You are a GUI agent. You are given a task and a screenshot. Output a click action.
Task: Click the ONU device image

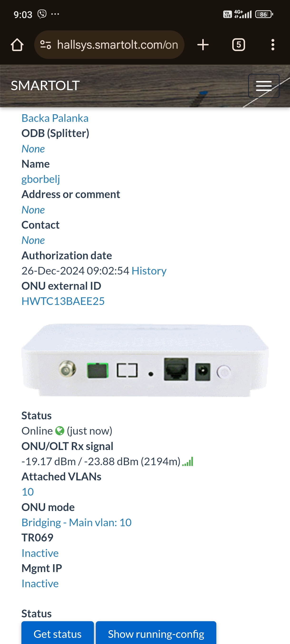[x=145, y=360]
